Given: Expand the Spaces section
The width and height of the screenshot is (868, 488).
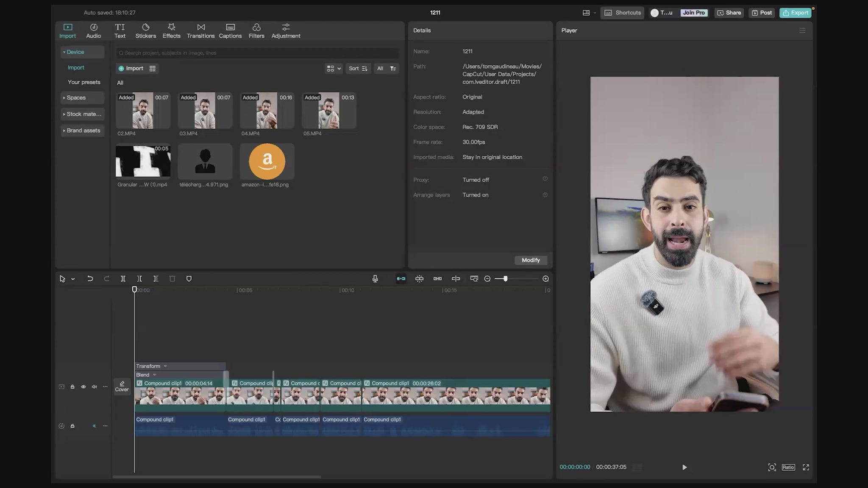Looking at the screenshot, I should point(82,97).
